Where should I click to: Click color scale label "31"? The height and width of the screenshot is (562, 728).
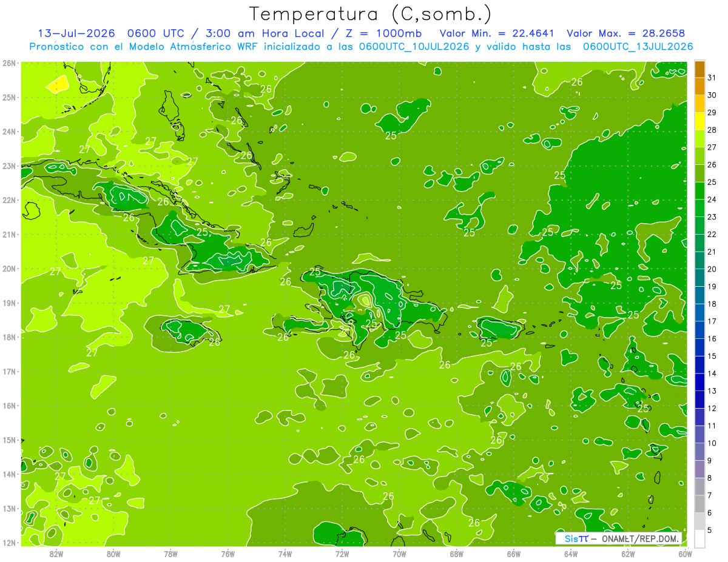pos(712,78)
